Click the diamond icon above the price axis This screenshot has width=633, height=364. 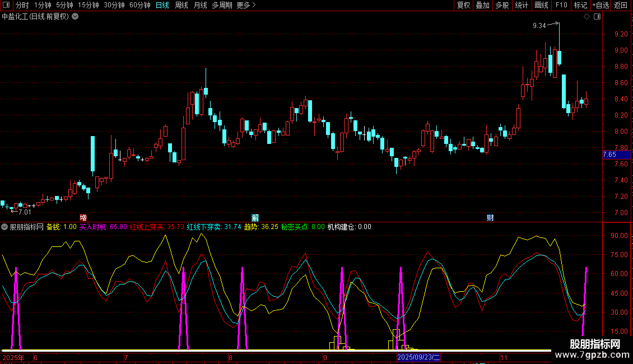587,17
